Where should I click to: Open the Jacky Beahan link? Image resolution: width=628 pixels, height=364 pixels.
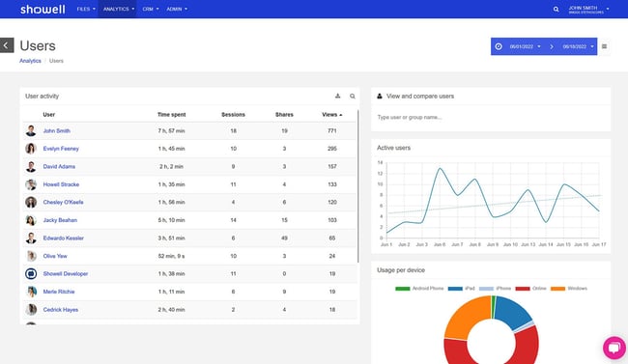[60, 220]
